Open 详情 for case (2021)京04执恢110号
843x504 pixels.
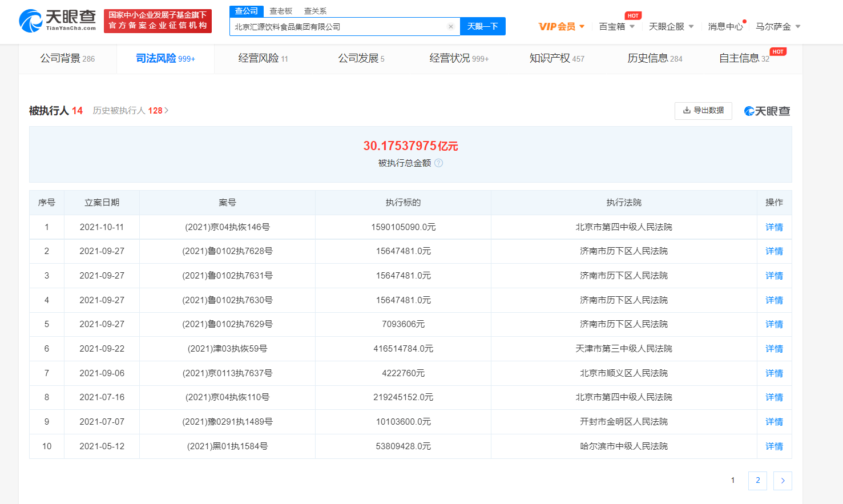click(774, 397)
